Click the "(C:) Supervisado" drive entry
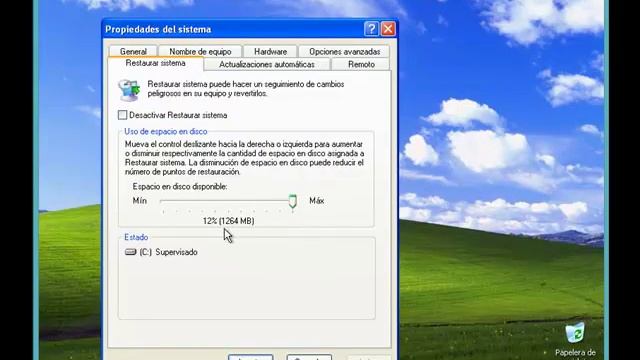 [161, 252]
